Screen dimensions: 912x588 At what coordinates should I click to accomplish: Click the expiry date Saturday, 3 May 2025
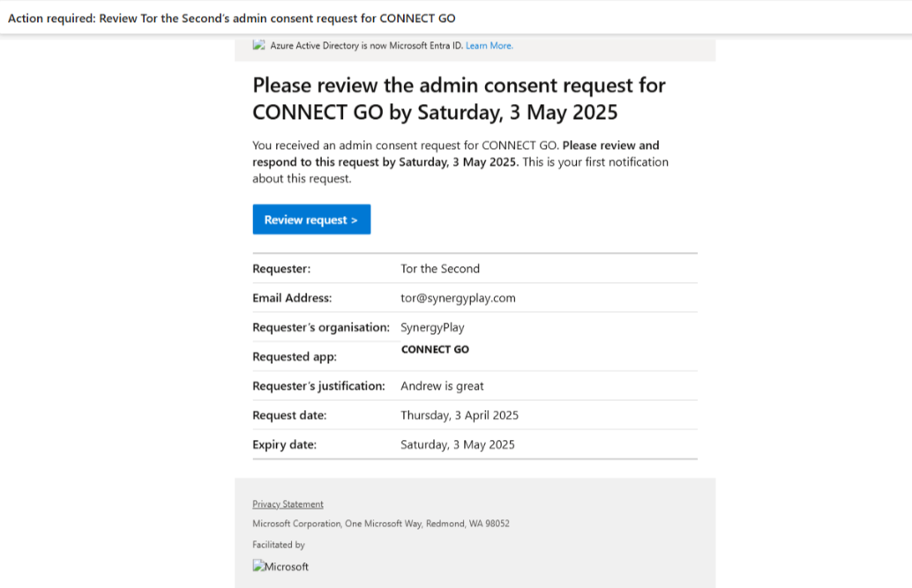tap(457, 444)
